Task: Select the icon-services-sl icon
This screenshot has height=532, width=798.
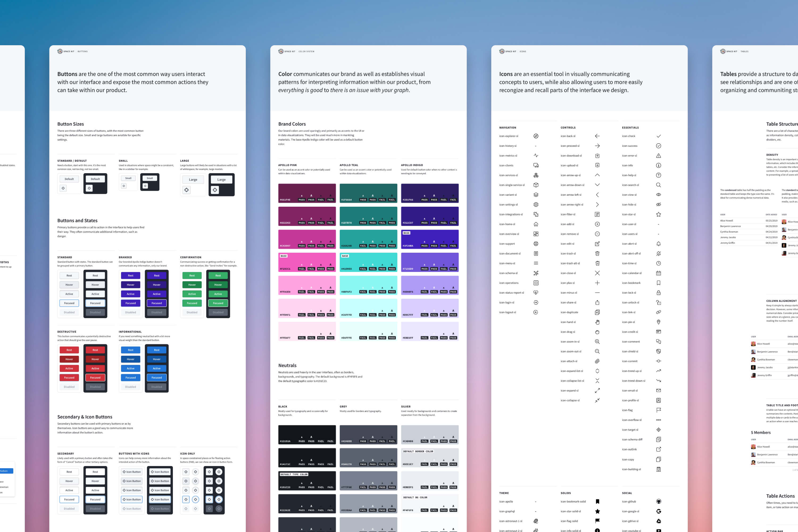Action: [x=536, y=175]
